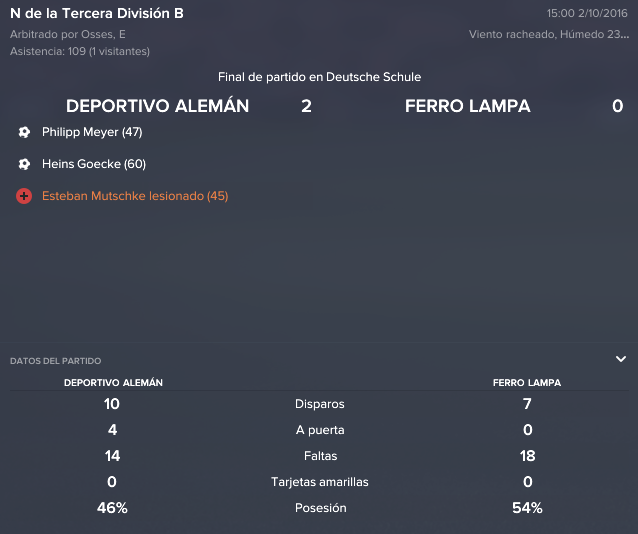Click the red injury cross icon
This screenshot has width=638, height=534.
(24, 196)
